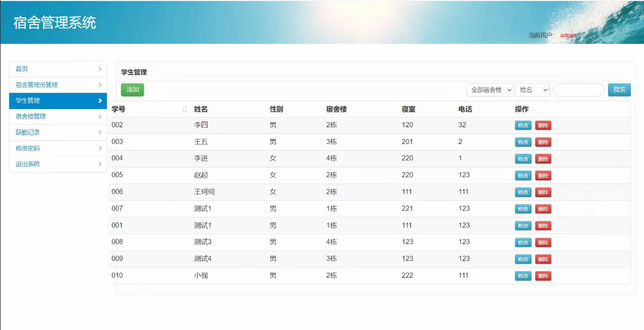Click 修改 for student 李进
The width and height of the screenshot is (644, 330).
(523, 159)
